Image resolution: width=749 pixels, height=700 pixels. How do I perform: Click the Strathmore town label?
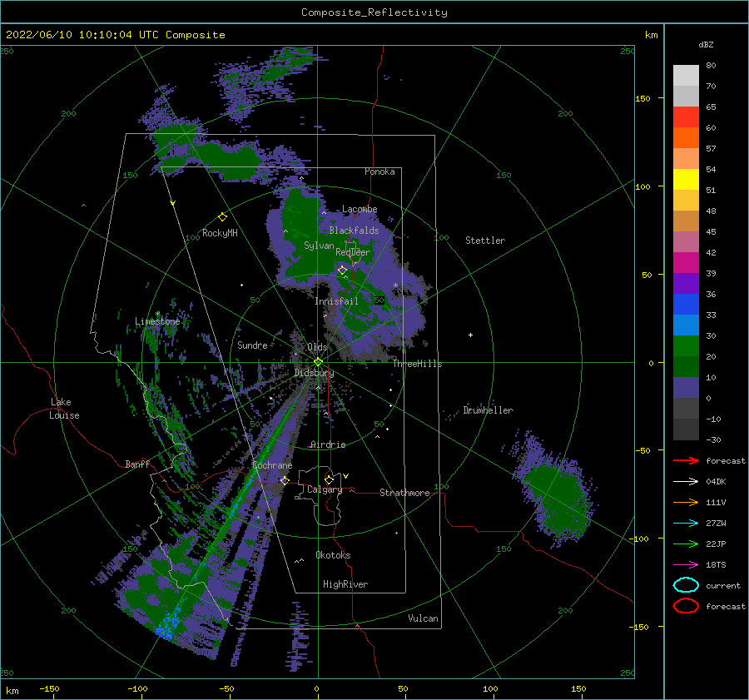pos(404,493)
